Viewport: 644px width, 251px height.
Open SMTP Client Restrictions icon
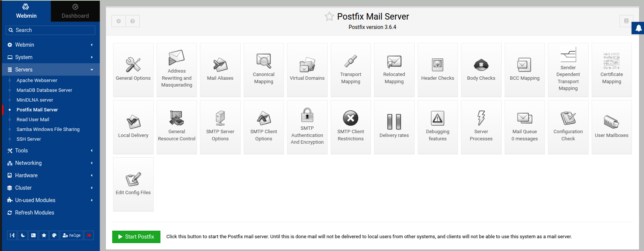351,127
